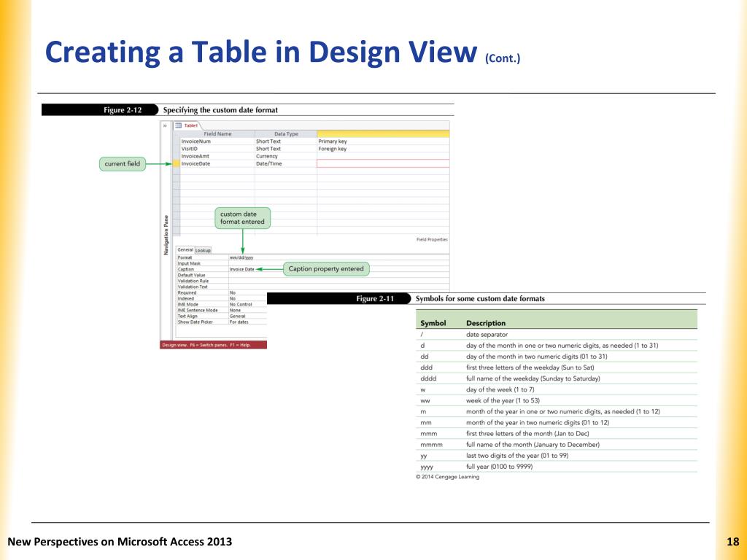Expand the Navigation Pane with the » button
Screen dimensions: 747x560
pyautogui.click(x=166, y=125)
